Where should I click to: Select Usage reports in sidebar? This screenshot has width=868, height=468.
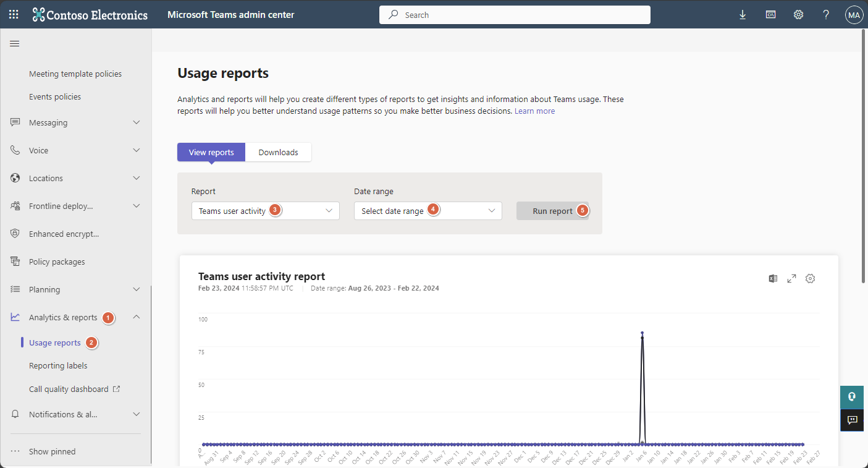55,342
